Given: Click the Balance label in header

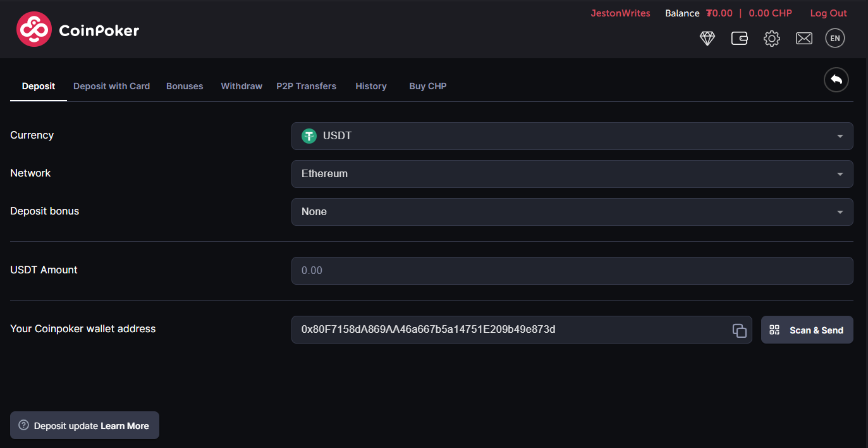Looking at the screenshot, I should pyautogui.click(x=682, y=13).
